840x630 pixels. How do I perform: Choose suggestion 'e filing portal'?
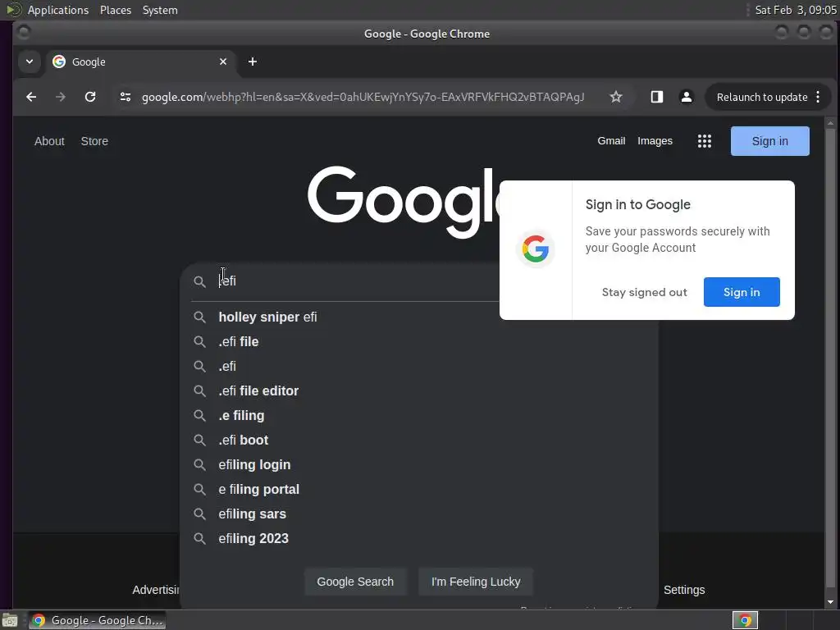[x=419, y=490]
